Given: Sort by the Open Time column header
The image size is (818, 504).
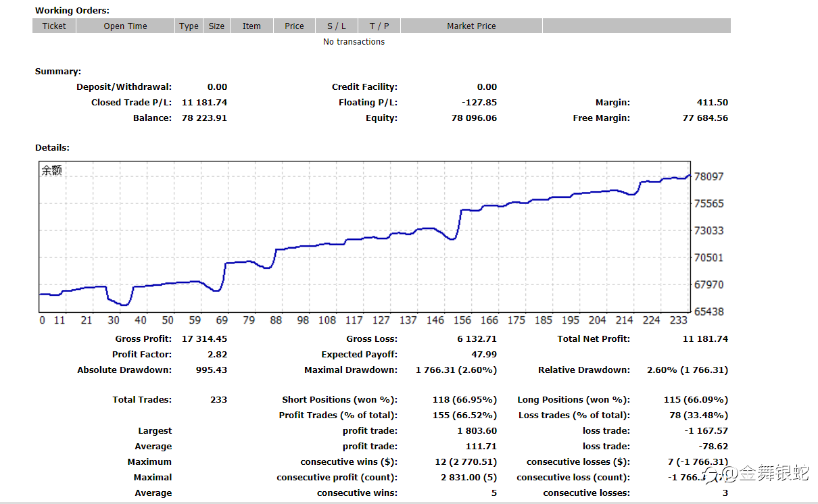Looking at the screenshot, I should pos(125,26).
